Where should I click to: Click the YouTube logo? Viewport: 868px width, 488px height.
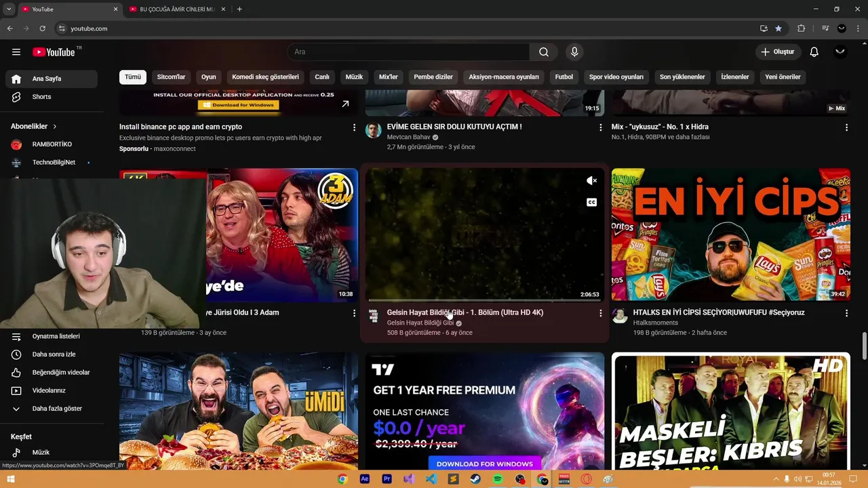click(x=54, y=52)
